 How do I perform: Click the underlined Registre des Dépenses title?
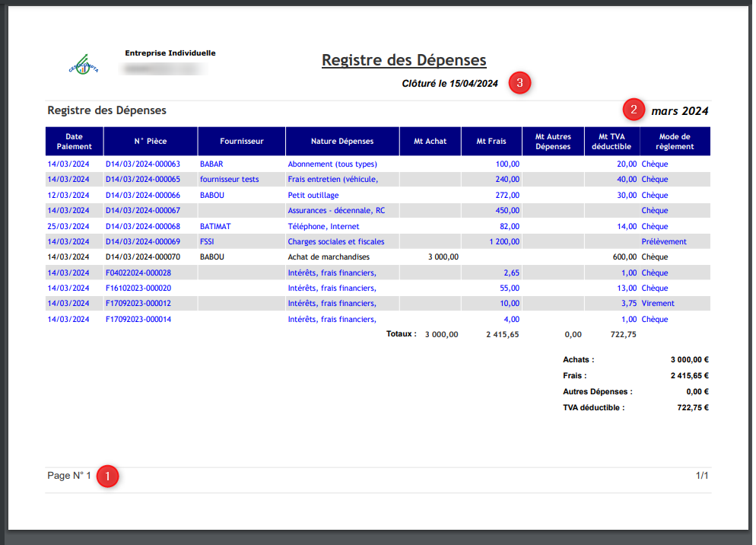(x=404, y=60)
